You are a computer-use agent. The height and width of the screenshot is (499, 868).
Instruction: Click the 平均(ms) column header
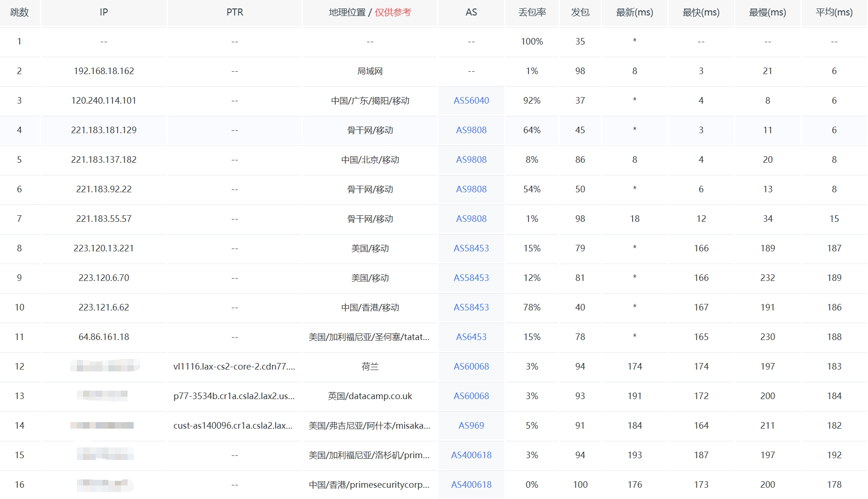click(x=834, y=12)
